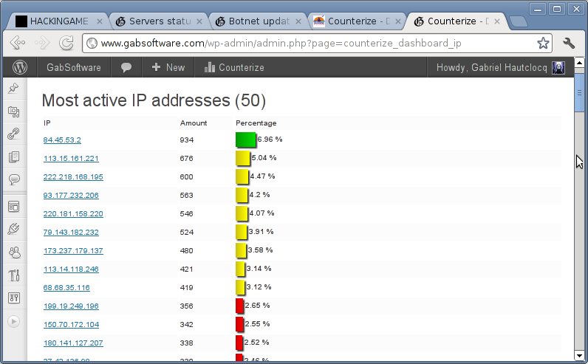Open IP address 84.45.53.2 details
Viewport: 588px width, 364px height.
coord(62,140)
